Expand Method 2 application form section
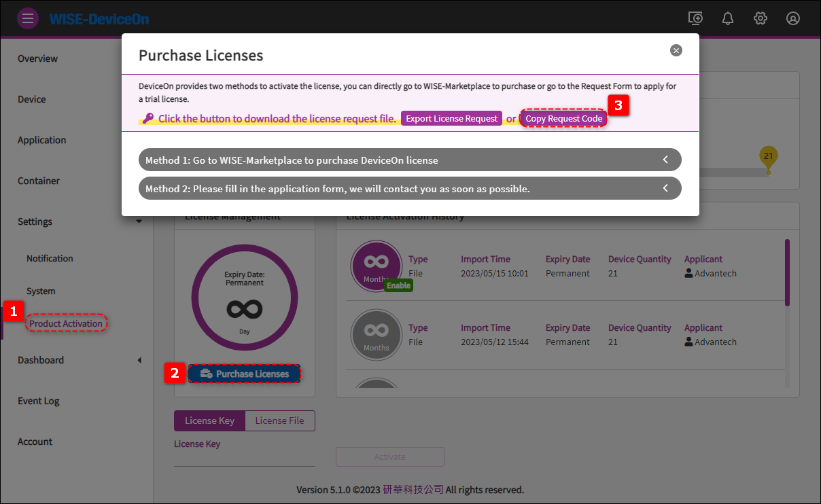 [x=410, y=188]
